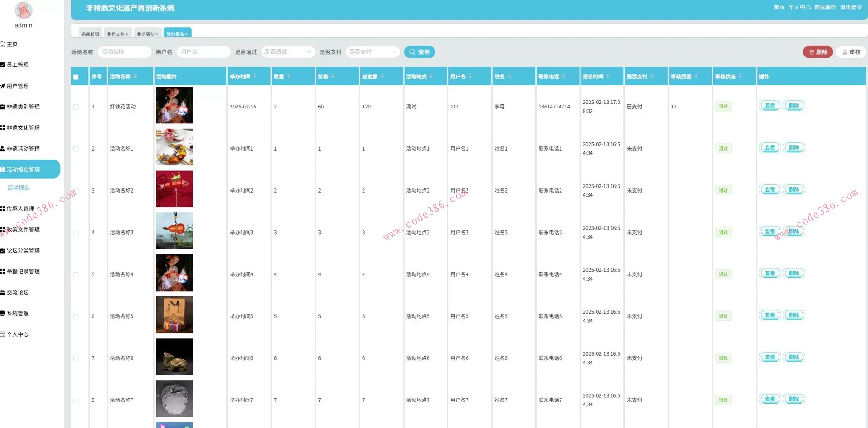Screen dimensions: 868x428
Task: Expand 传承人管理 in the sidebar
Action: [x=20, y=209]
